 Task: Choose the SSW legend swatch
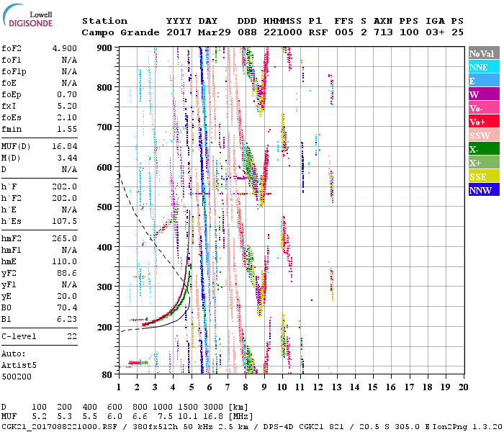[x=483, y=135]
